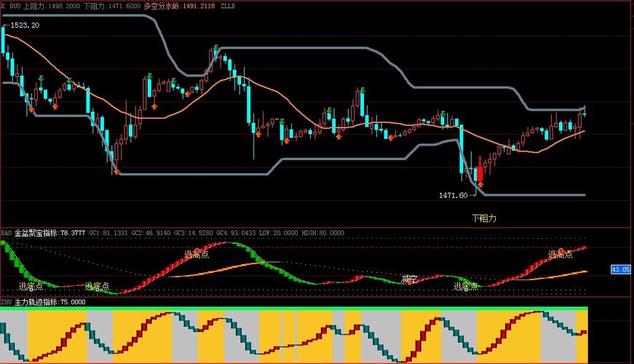The image size is (634, 364).
Task: Click the 减空 signal marker
Action: pos(410,279)
